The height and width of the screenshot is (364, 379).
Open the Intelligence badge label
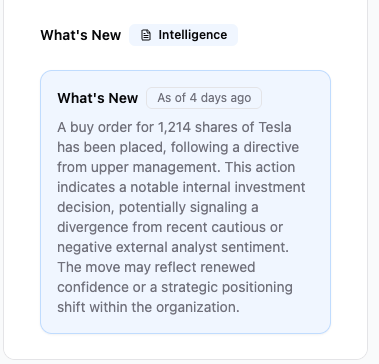183,35
